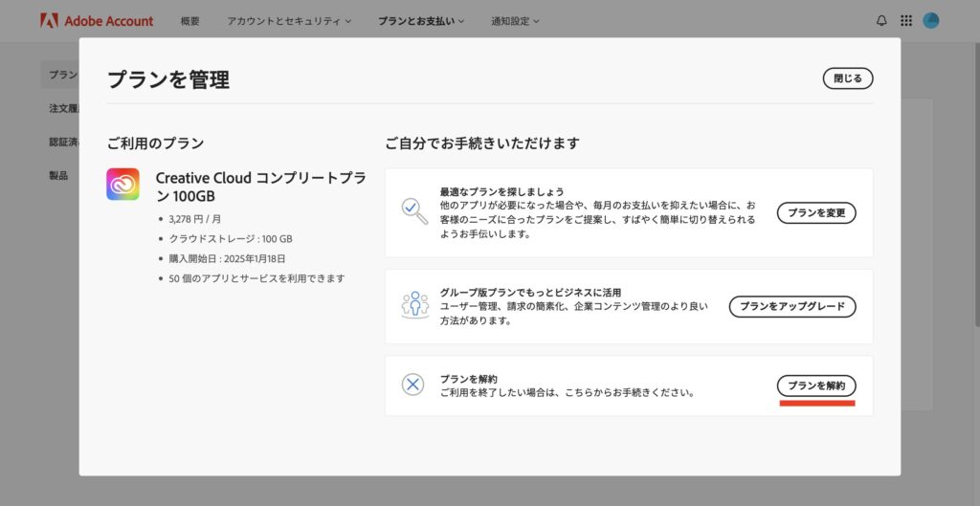Select プラン in the left sidebar
This screenshot has width=980, height=506.
coord(63,75)
